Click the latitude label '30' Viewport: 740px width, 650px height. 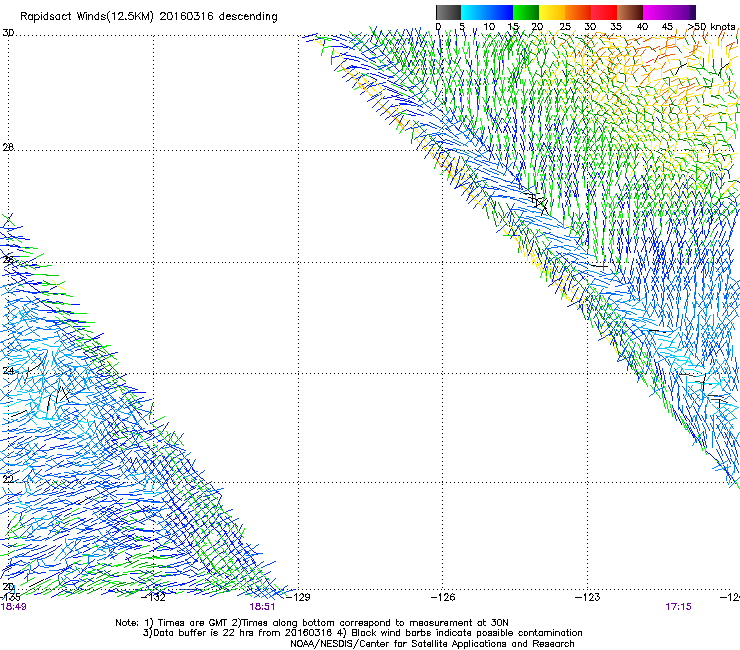pos(8,33)
